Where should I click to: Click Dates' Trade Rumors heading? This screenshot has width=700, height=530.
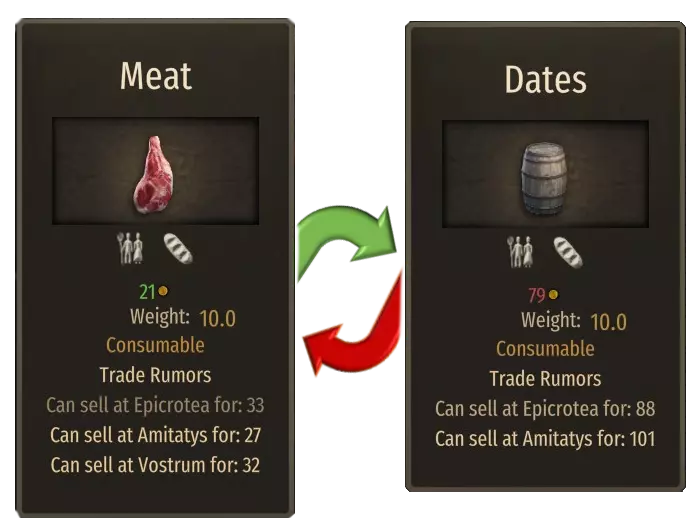pyautogui.click(x=545, y=379)
